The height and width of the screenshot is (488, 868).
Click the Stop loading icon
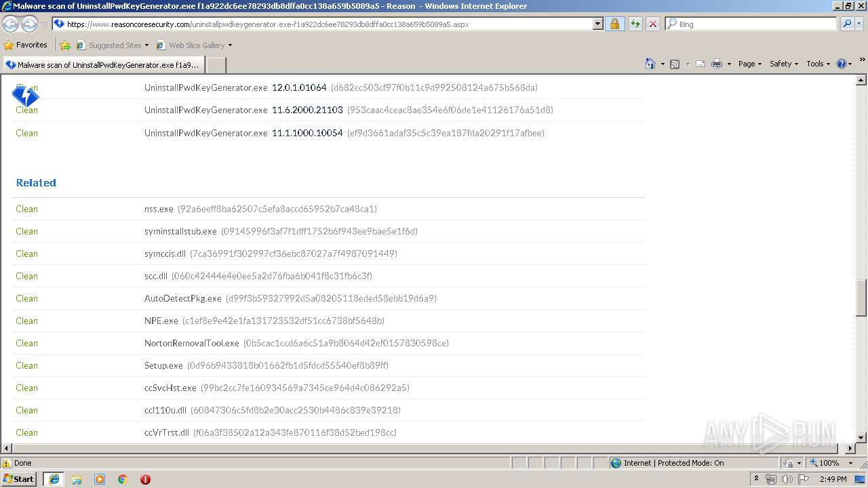click(x=653, y=24)
